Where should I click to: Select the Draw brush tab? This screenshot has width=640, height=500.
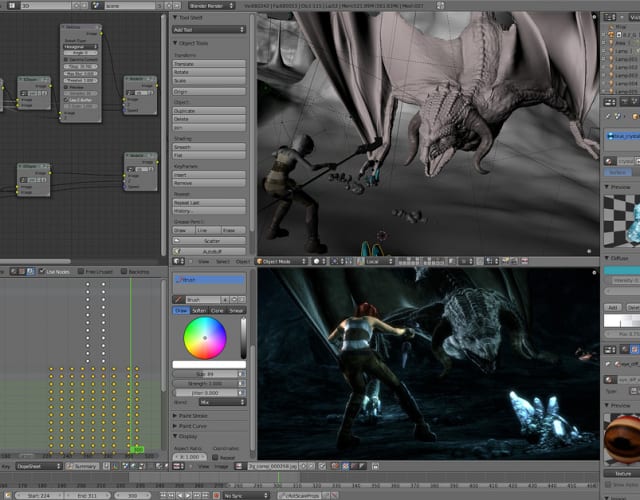181,311
